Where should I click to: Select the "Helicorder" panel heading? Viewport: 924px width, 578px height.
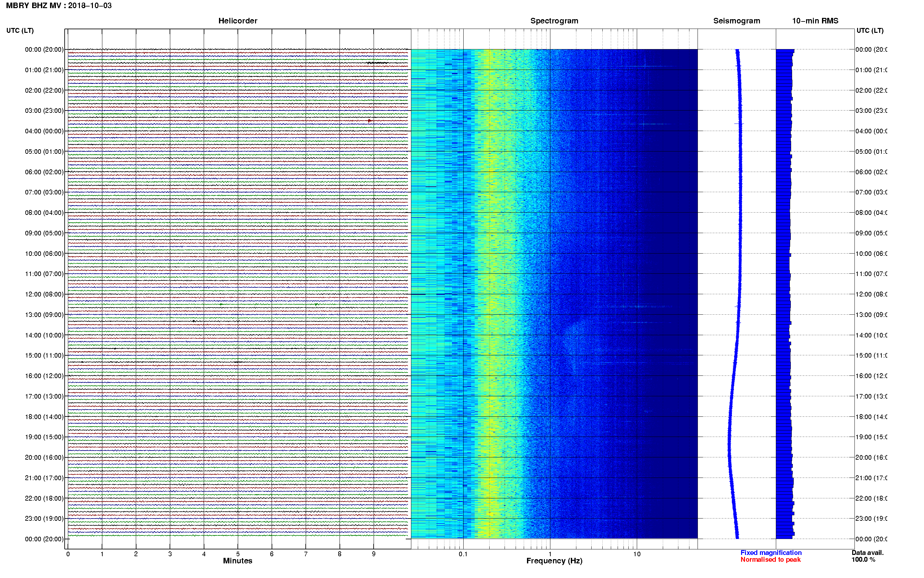click(237, 21)
